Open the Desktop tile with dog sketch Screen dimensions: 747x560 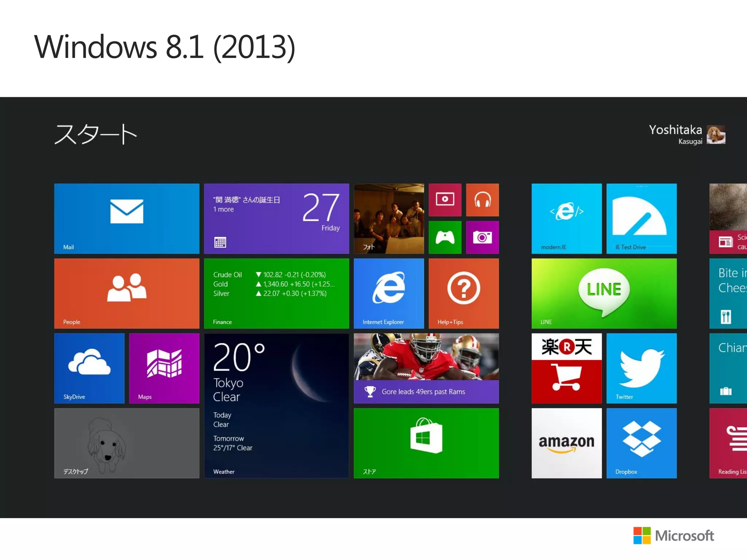tap(127, 443)
